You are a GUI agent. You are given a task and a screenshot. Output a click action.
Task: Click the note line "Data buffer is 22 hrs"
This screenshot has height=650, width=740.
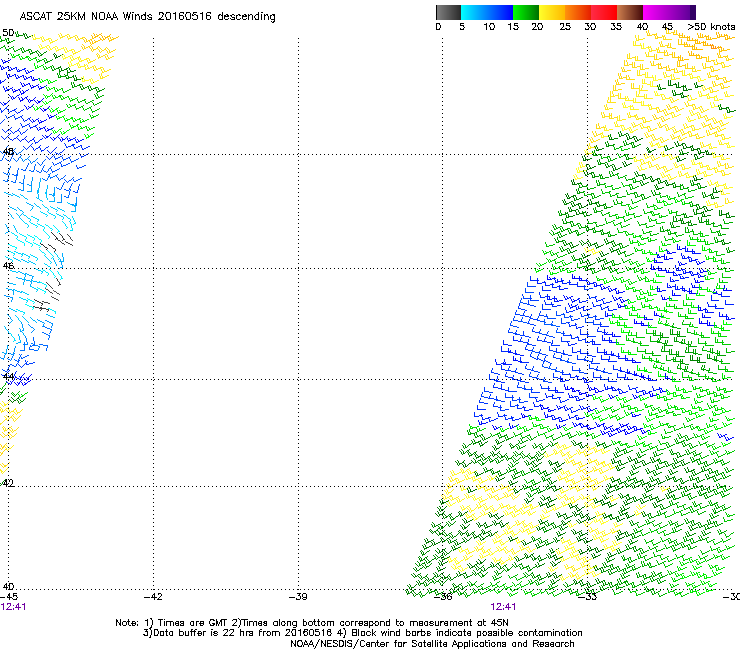point(362,633)
